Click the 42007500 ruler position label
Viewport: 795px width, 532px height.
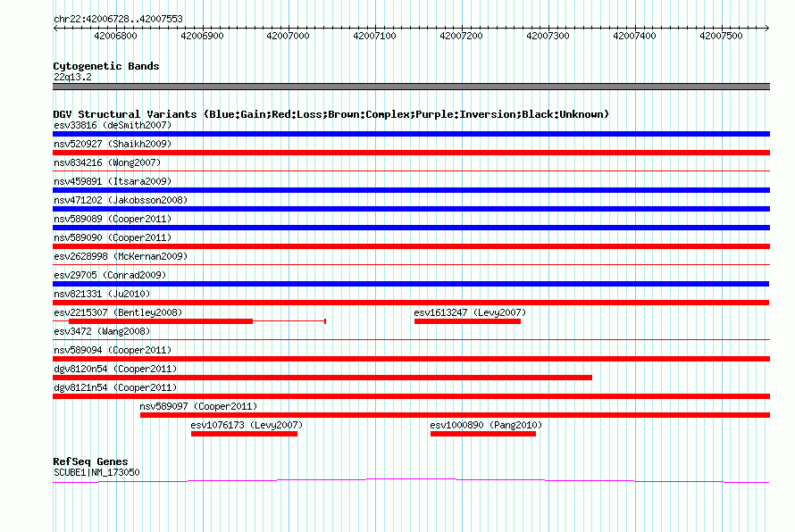(721, 36)
